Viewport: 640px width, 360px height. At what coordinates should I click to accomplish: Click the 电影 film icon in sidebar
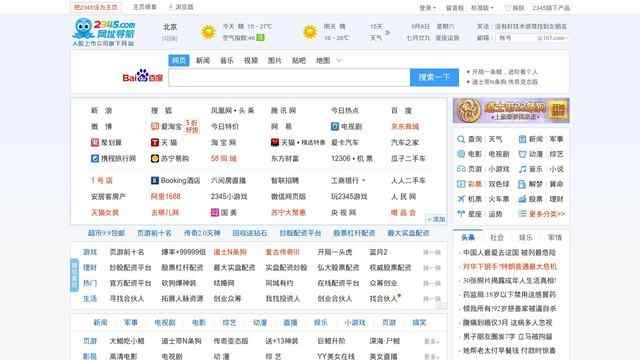[461, 154]
